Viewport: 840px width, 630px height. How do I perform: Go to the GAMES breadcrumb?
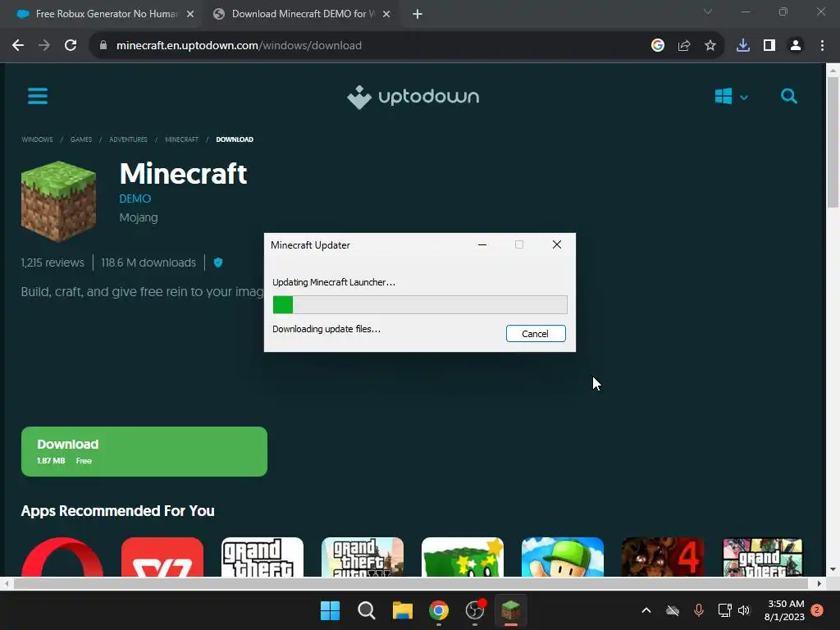81,139
